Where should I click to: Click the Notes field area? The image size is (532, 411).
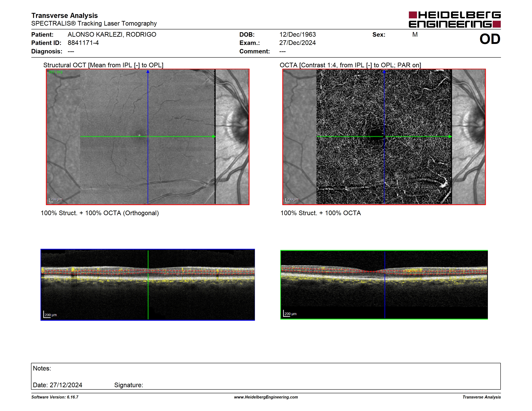tap(266, 376)
